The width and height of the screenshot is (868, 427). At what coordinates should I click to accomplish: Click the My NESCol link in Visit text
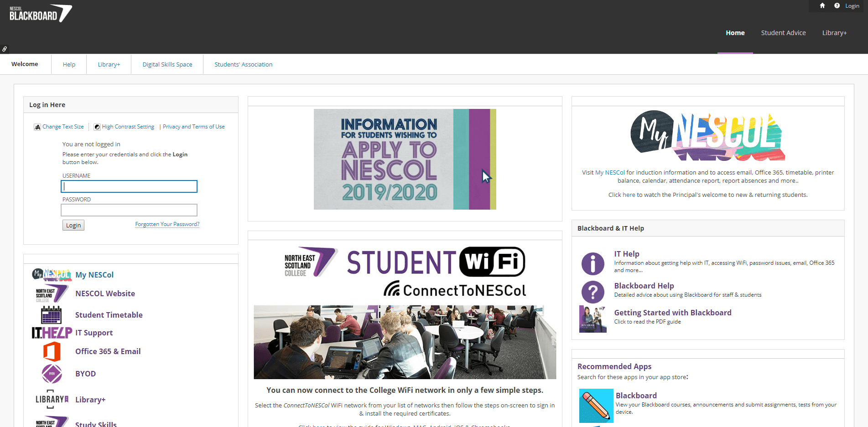pyautogui.click(x=610, y=172)
